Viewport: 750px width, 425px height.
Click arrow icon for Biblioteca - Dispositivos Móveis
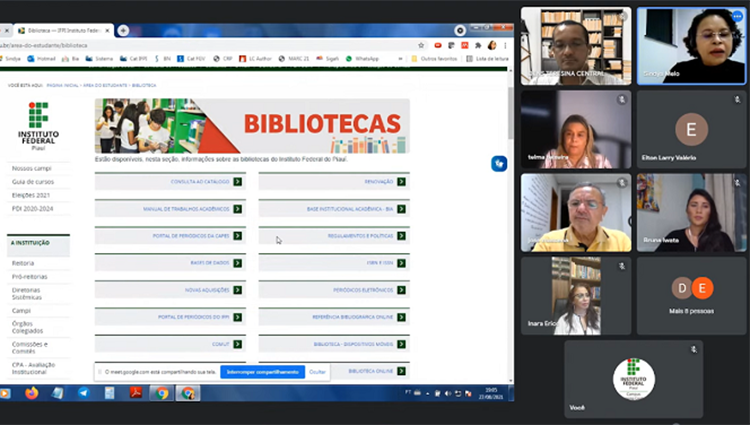click(x=401, y=344)
